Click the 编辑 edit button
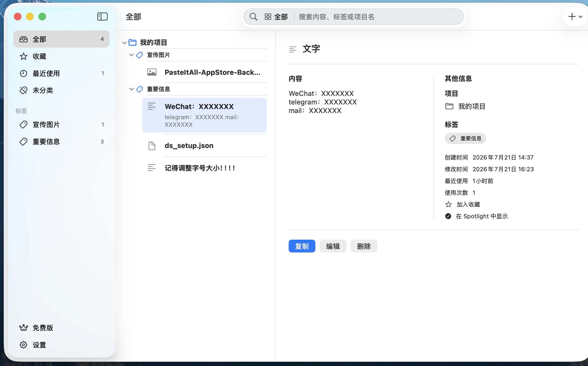The width and height of the screenshot is (588, 366). (x=333, y=246)
